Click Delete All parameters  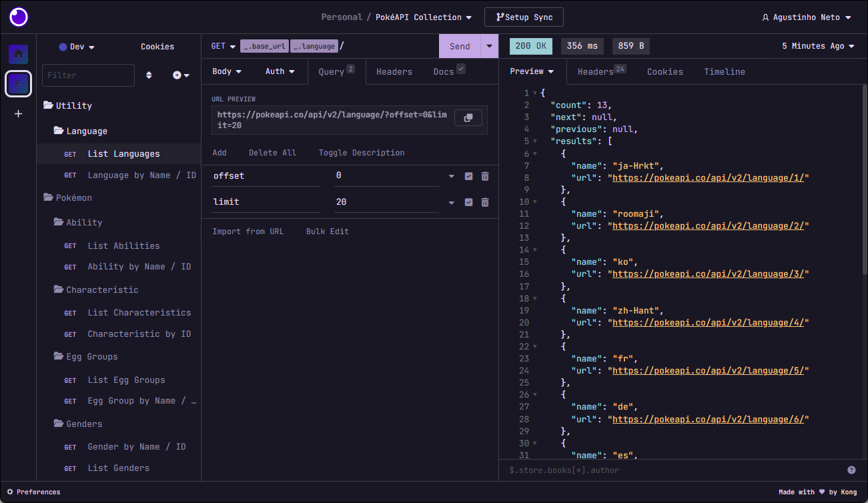272,153
